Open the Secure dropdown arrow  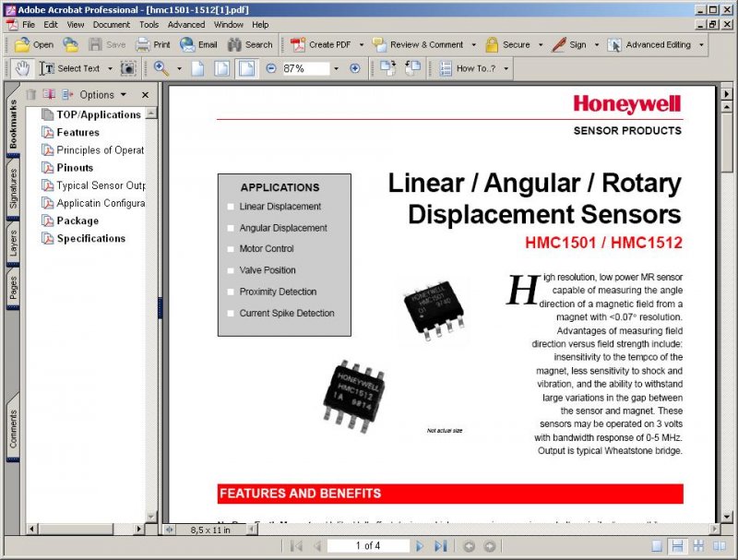pos(541,44)
